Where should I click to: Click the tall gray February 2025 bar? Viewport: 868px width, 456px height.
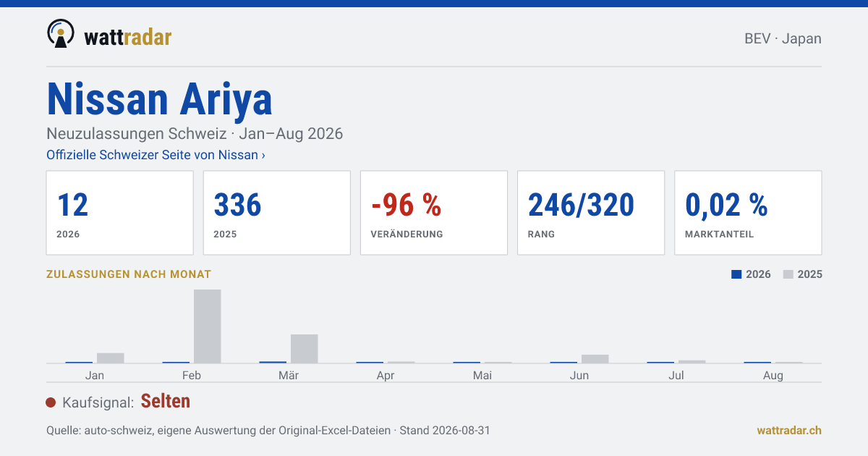[x=208, y=326]
